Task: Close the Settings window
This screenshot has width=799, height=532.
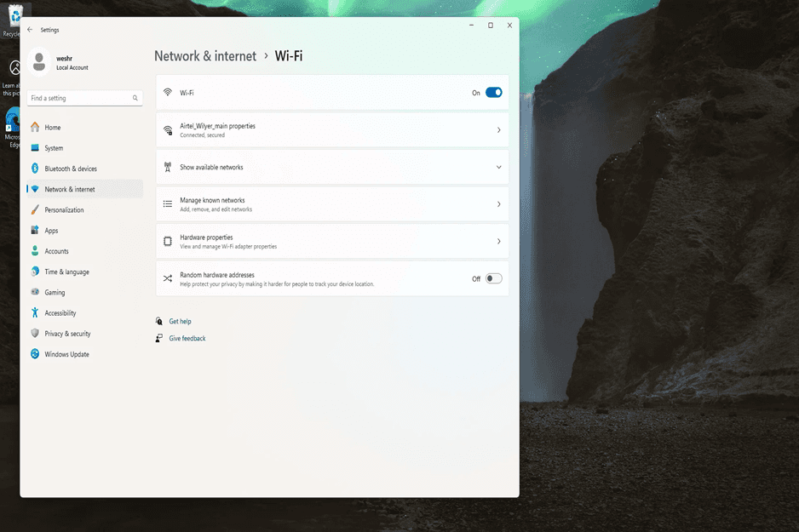Action: [x=509, y=25]
